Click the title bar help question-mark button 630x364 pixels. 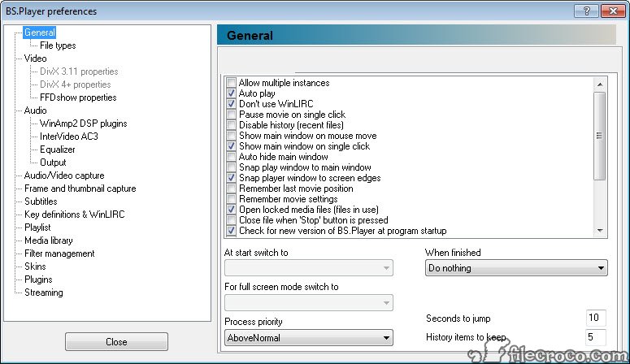click(586, 11)
